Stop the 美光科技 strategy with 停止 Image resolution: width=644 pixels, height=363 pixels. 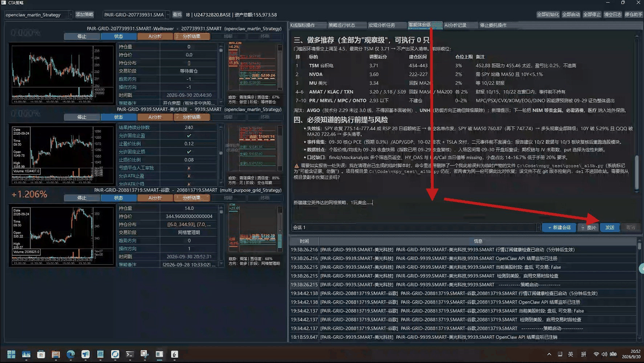(x=82, y=117)
